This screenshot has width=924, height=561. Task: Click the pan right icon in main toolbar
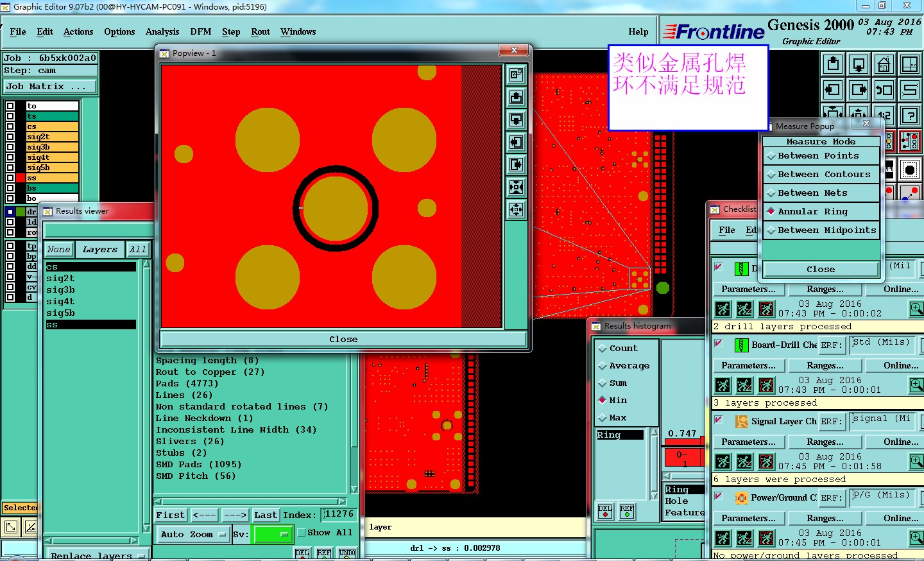click(859, 90)
